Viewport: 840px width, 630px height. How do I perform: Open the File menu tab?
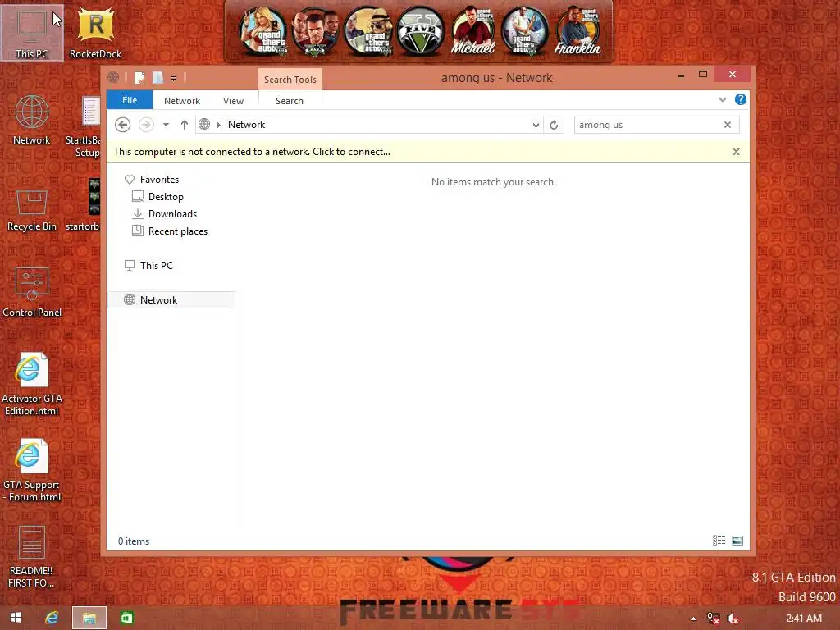pyautogui.click(x=130, y=100)
